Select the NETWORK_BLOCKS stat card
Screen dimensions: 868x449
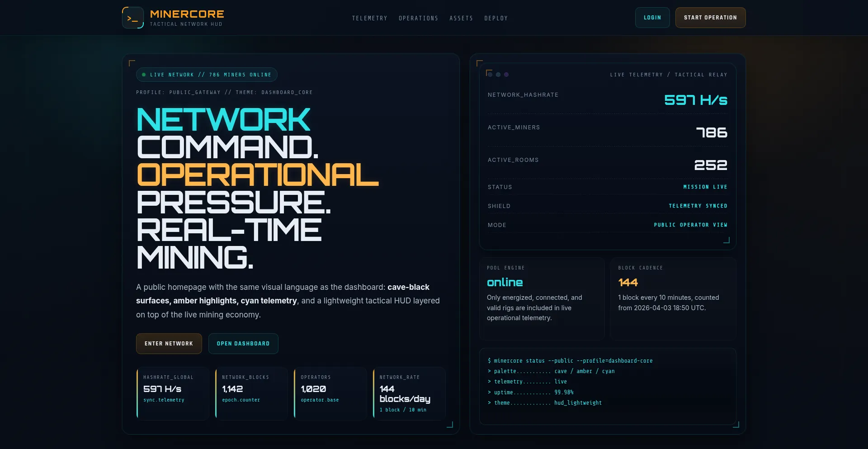[251, 393]
